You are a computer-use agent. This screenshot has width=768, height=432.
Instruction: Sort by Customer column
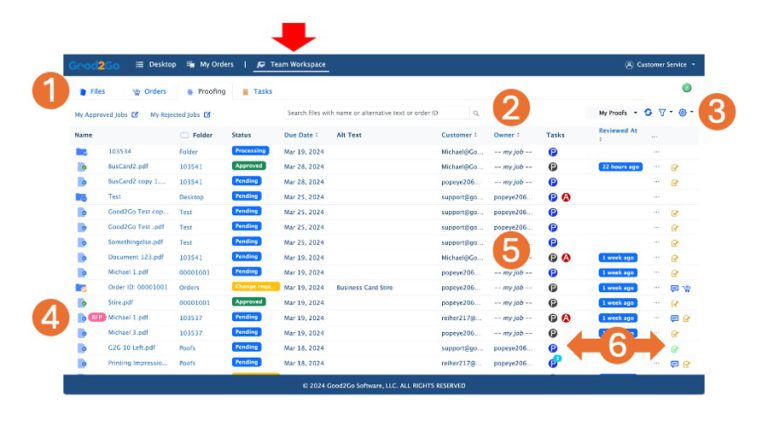[459, 135]
